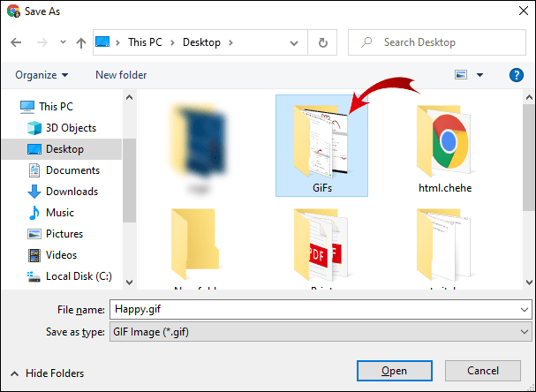Click the search magnifier icon
536x392 pixels.
pos(366,42)
